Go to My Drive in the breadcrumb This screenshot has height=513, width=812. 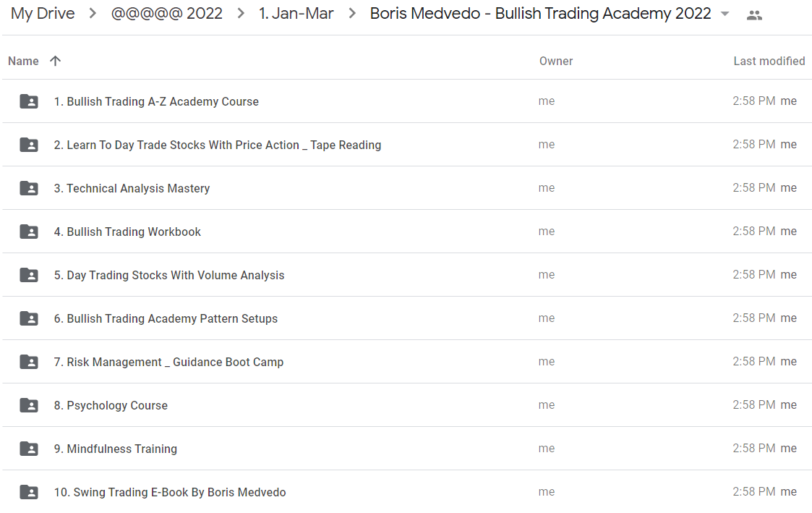click(x=43, y=14)
